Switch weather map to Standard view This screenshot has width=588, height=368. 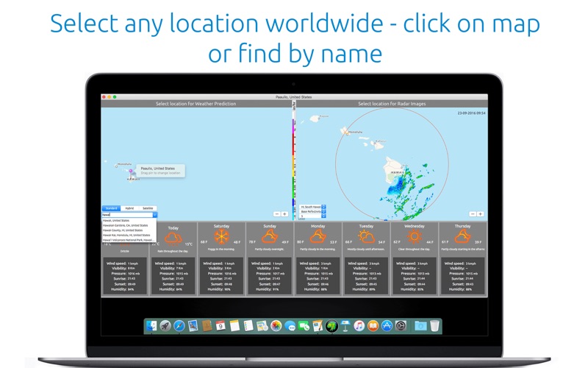(111, 208)
